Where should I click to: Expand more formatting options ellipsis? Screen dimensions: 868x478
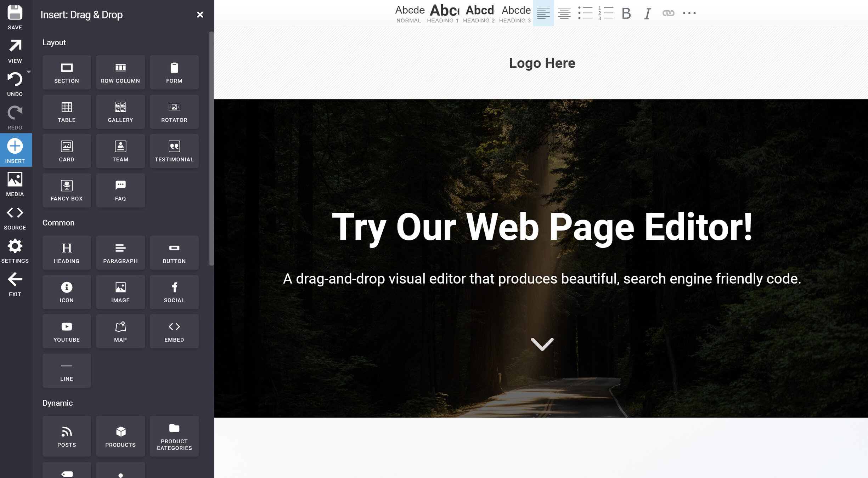click(x=689, y=13)
